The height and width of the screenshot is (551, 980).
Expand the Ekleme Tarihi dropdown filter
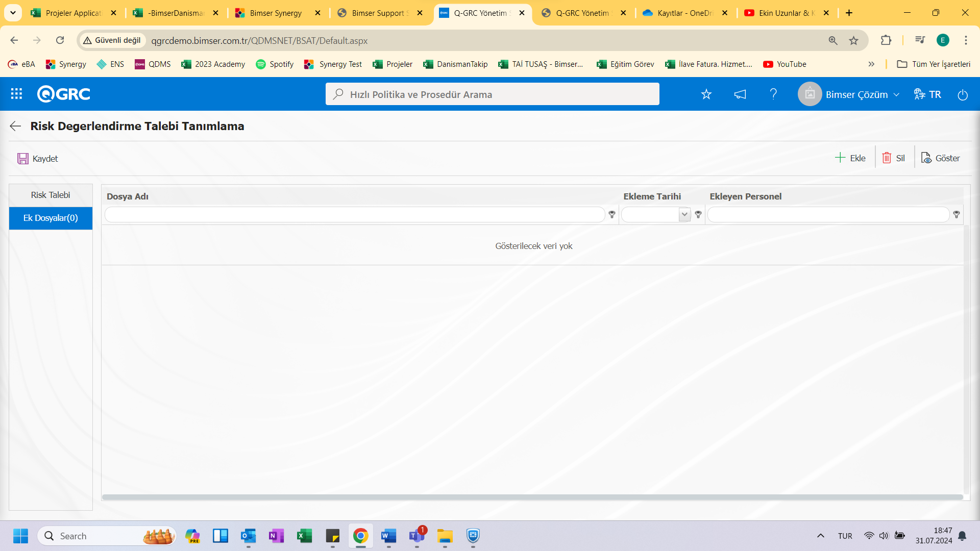pos(685,214)
